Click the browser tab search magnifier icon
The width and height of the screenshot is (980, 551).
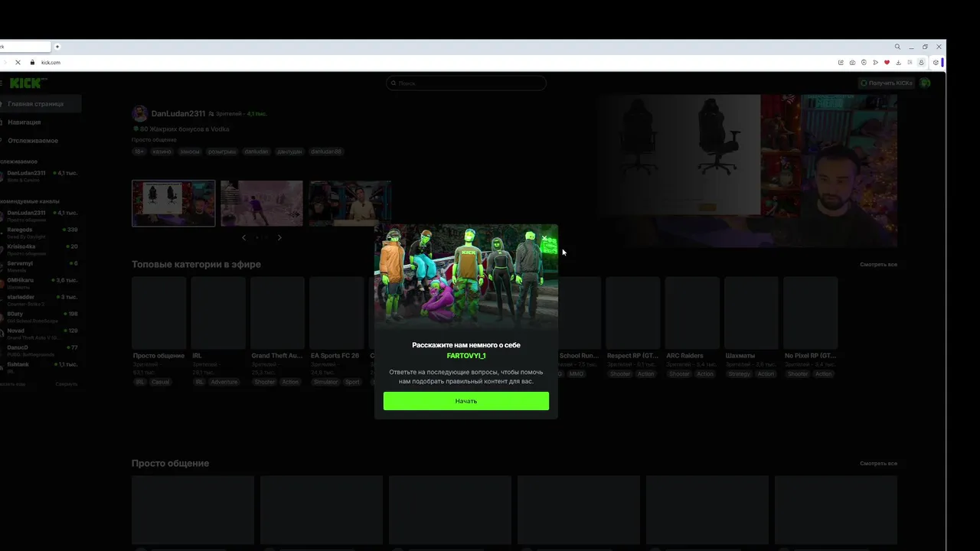(x=898, y=47)
